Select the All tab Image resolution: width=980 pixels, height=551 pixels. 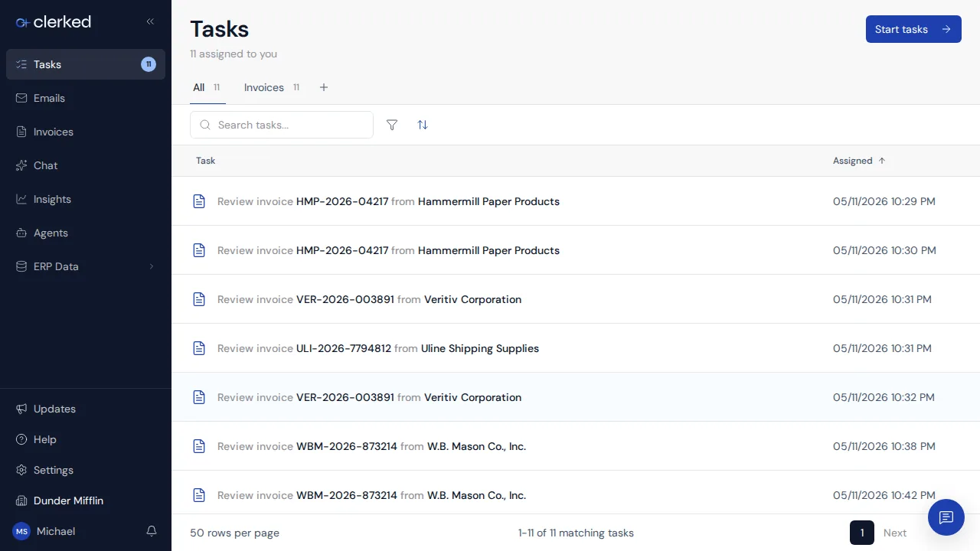tap(207, 87)
